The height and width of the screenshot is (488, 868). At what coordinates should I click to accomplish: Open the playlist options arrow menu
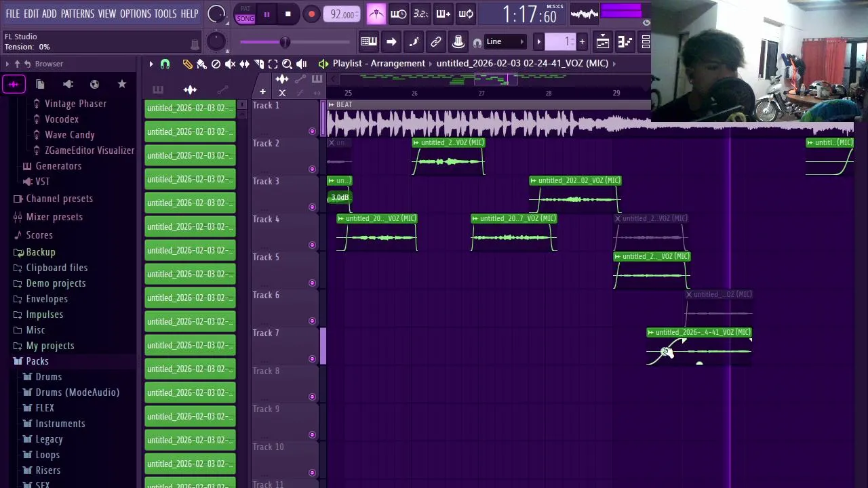click(151, 64)
